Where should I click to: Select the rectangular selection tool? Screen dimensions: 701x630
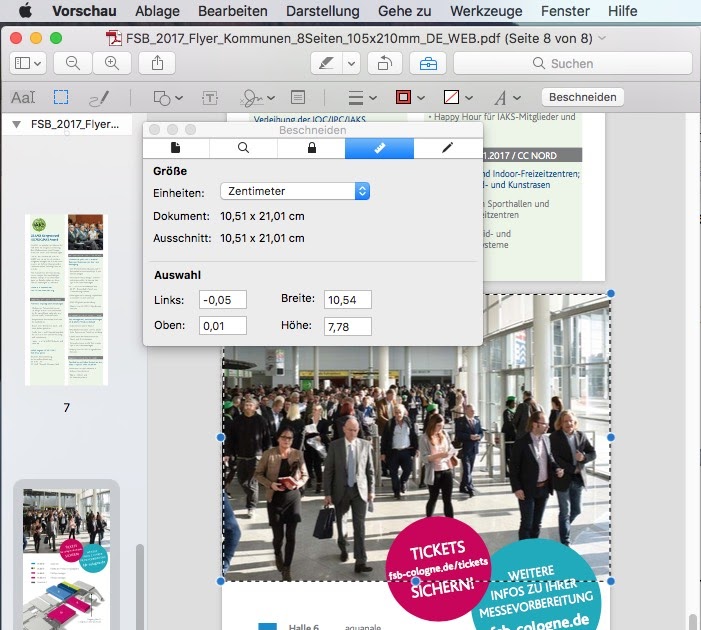coord(61,97)
